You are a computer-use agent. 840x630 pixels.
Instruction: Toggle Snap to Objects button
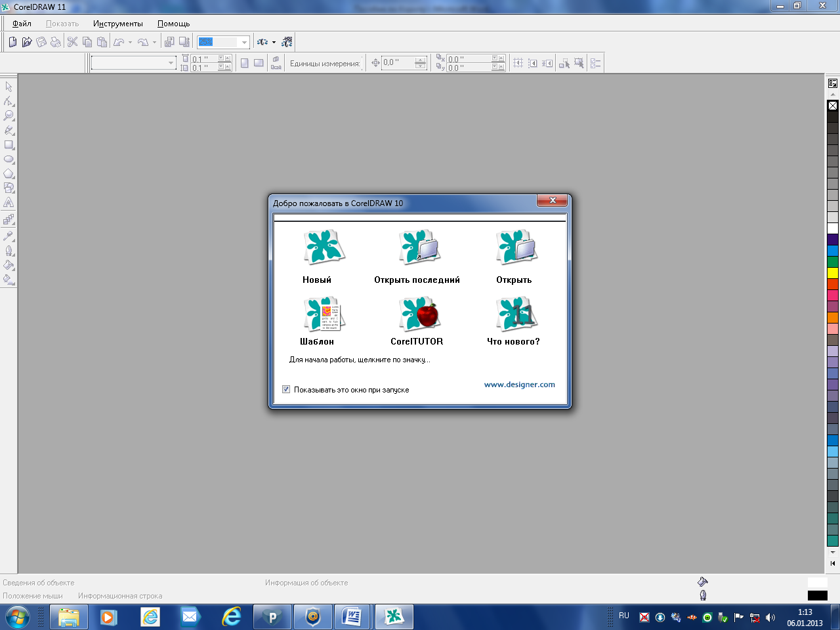click(x=547, y=63)
